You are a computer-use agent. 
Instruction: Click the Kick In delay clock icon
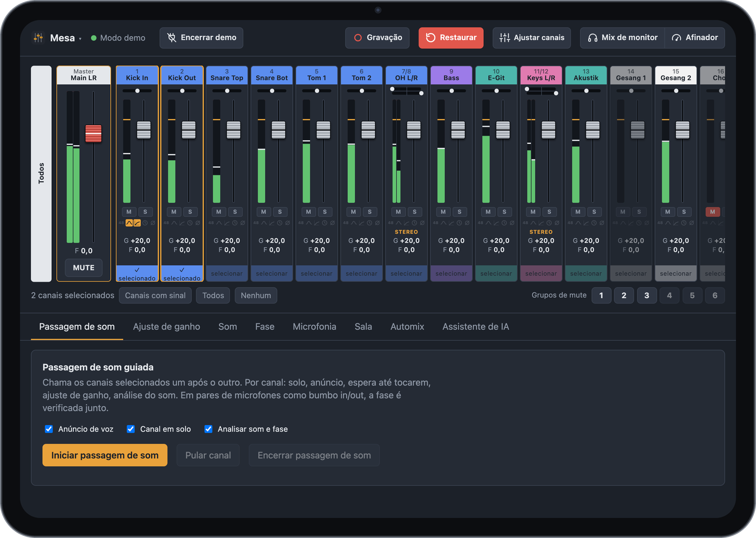(x=145, y=223)
